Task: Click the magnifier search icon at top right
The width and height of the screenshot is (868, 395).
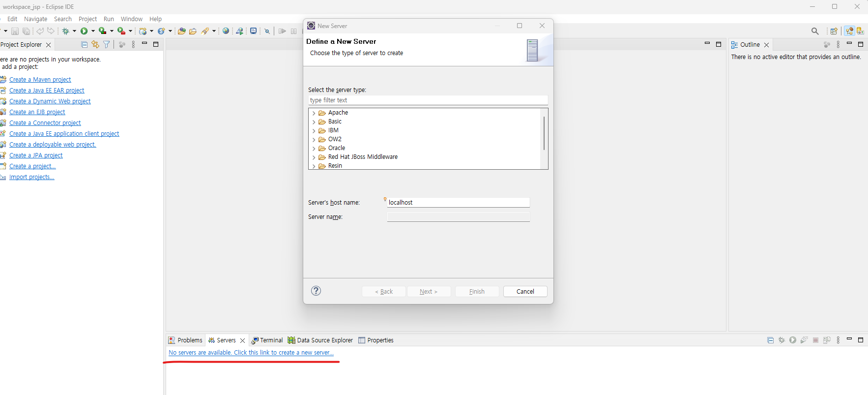Action: (815, 31)
